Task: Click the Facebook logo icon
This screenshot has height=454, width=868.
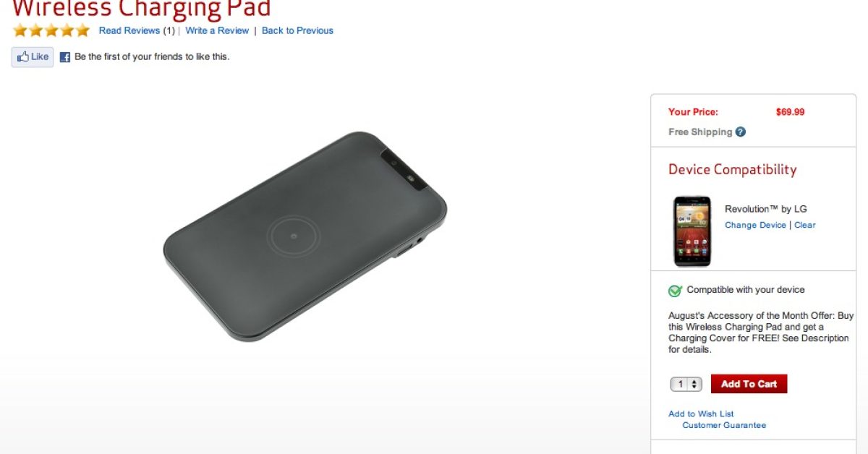Action: tap(65, 57)
